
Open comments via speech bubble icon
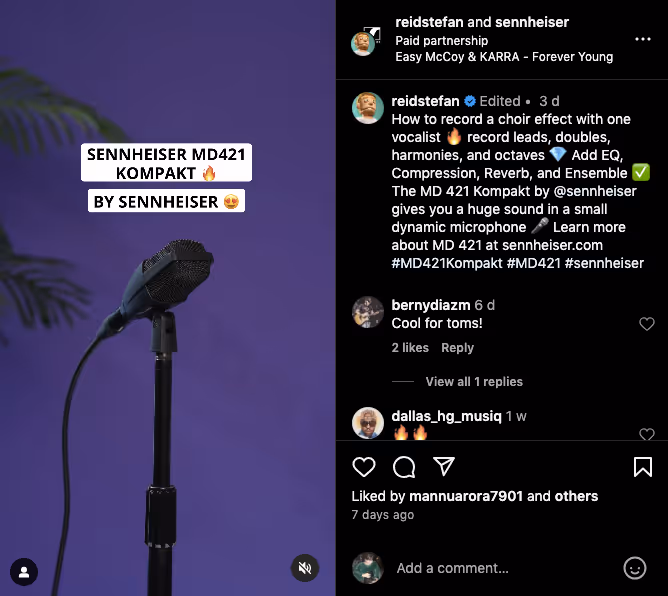click(x=404, y=466)
